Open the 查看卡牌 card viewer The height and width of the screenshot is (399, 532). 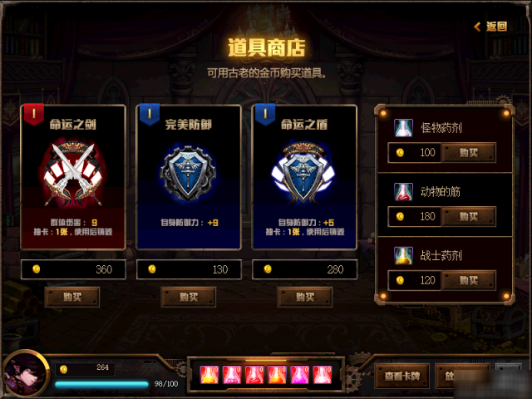(402, 376)
